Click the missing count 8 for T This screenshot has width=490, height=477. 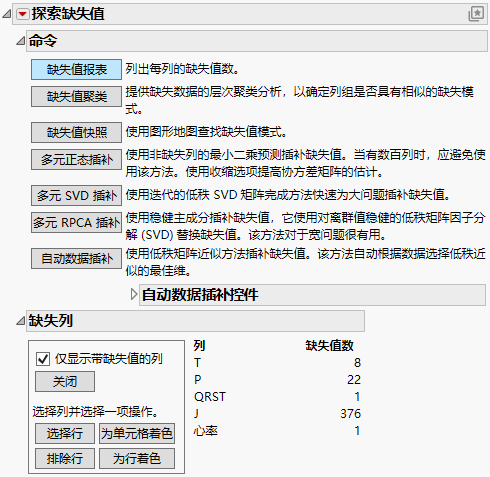357,363
